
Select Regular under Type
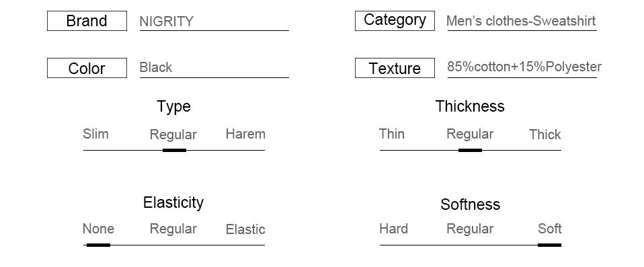pyautogui.click(x=173, y=135)
